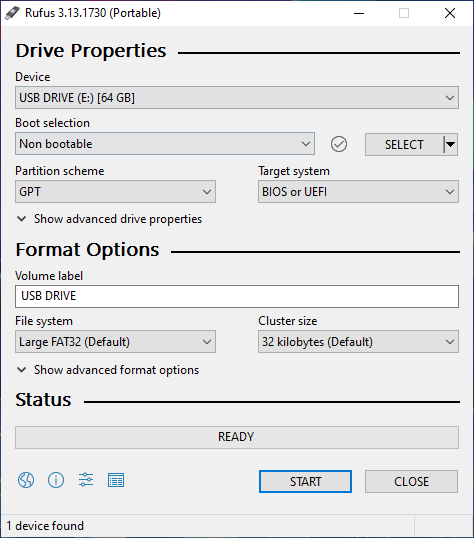Click the Volume label text field
Viewport: 474px width, 538px height.
pos(237,296)
